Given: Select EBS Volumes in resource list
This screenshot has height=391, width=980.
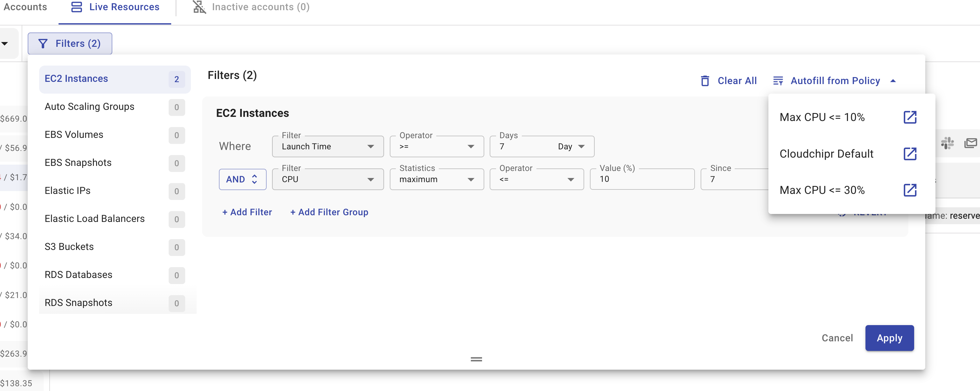Looking at the screenshot, I should (x=74, y=135).
